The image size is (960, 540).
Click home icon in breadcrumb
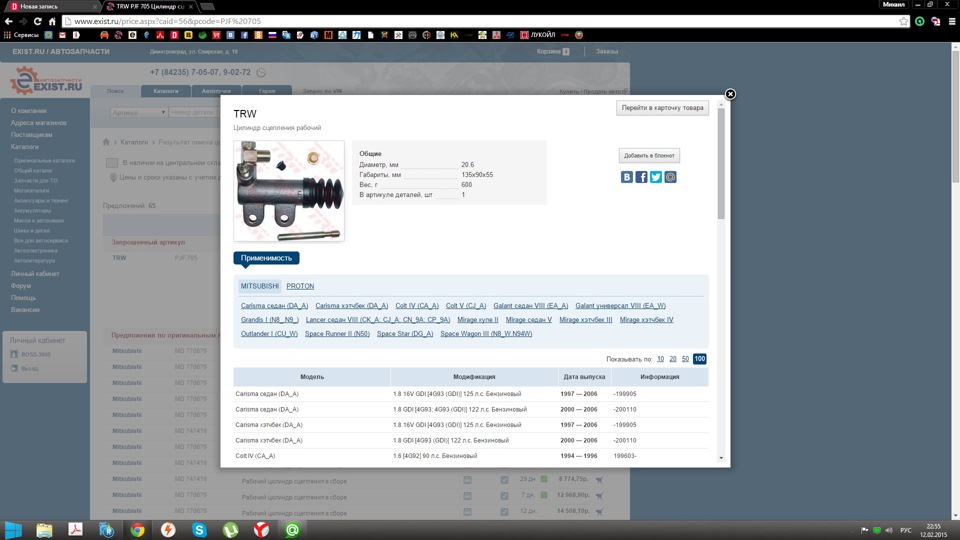pos(106,142)
